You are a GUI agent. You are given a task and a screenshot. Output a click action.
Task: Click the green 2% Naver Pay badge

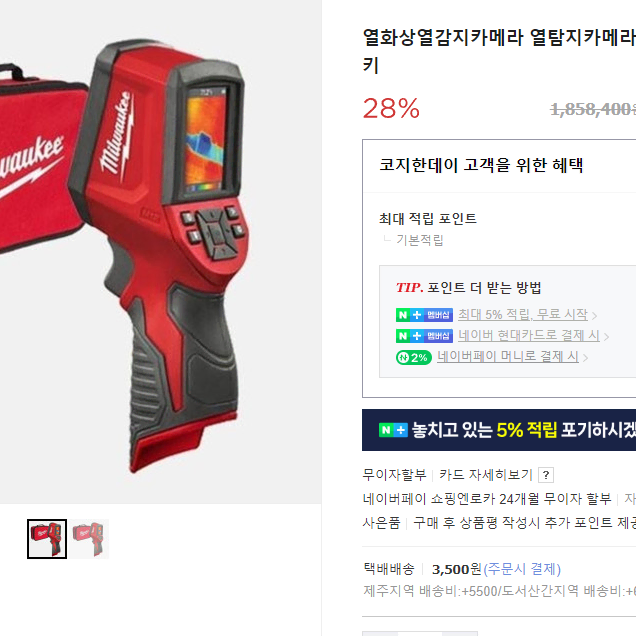coord(414,357)
